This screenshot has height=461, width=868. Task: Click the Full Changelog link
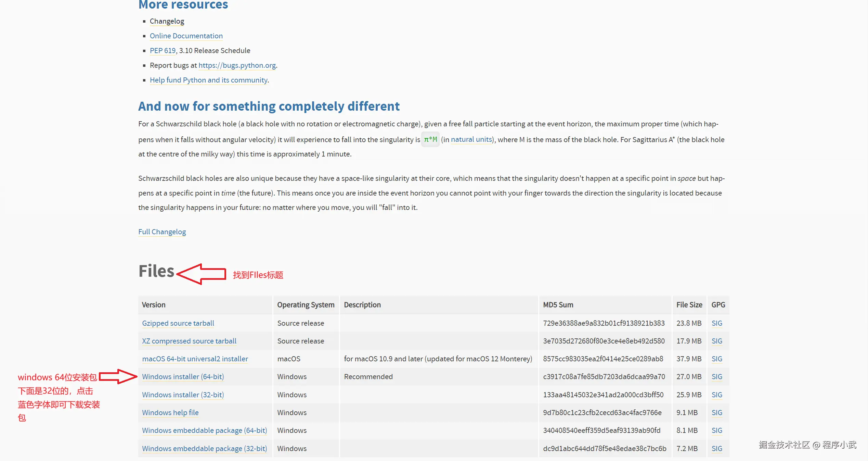tap(162, 232)
